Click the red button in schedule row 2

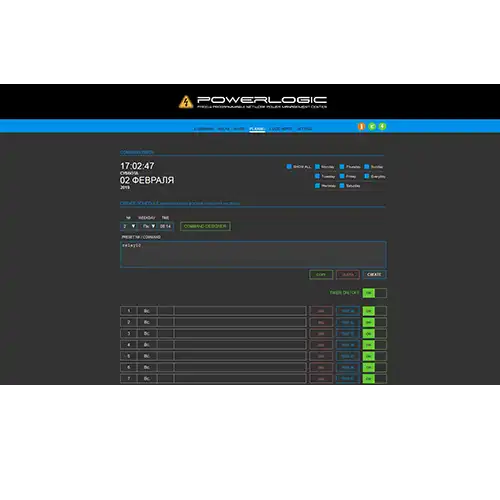pyautogui.click(x=321, y=322)
